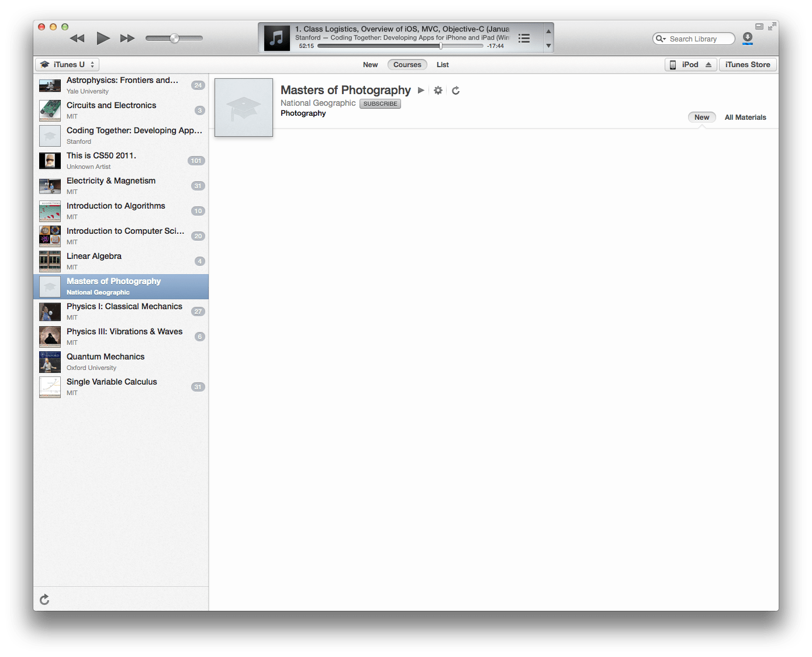Open Electricity & Magnetism course
812x657 pixels.
click(121, 186)
